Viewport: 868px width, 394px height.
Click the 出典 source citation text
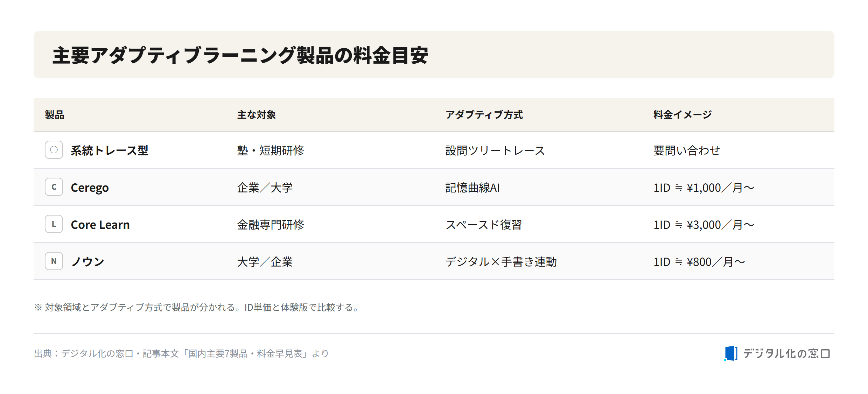(181, 353)
